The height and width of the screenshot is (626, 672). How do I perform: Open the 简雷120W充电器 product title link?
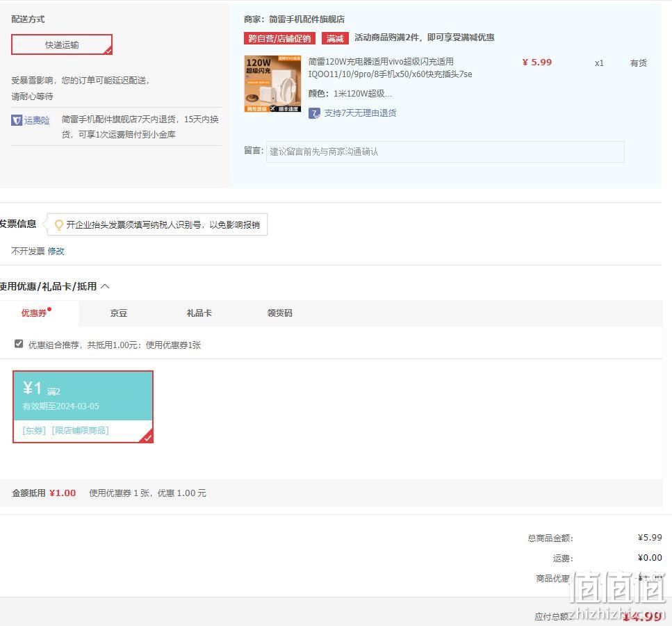click(x=390, y=67)
